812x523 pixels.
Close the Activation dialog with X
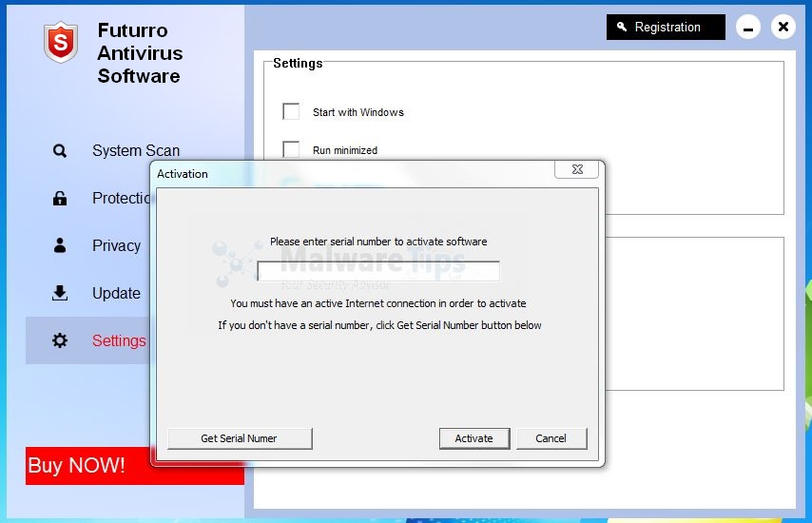577,169
